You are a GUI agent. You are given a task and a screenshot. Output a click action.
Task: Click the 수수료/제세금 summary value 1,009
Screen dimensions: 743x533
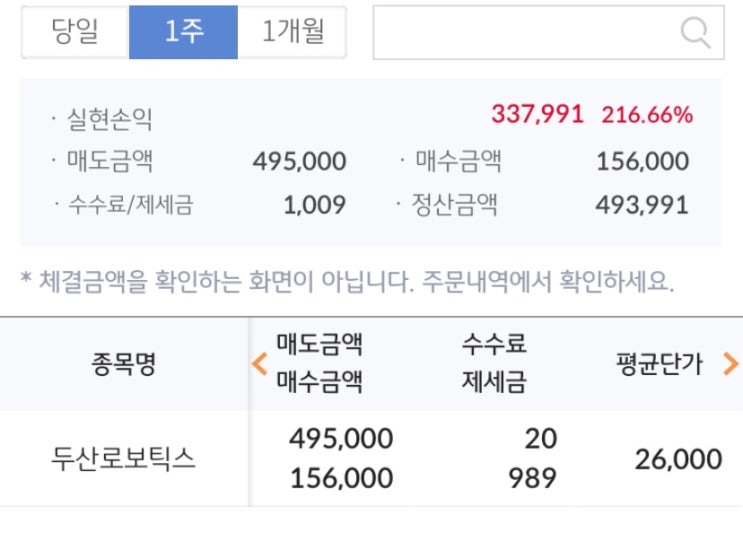pos(315,205)
